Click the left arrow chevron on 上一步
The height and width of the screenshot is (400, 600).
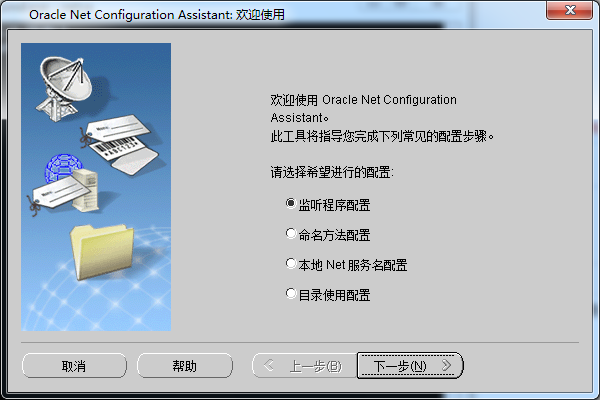coord(269,365)
